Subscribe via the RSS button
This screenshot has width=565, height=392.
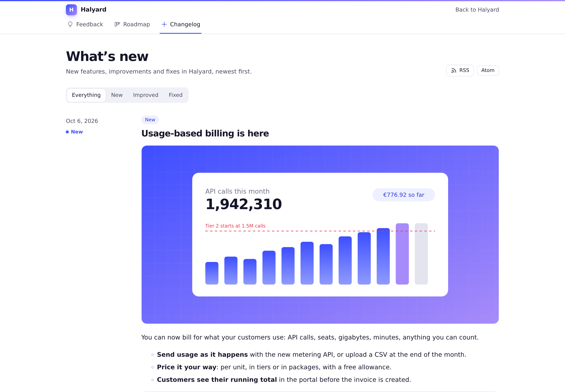click(460, 71)
